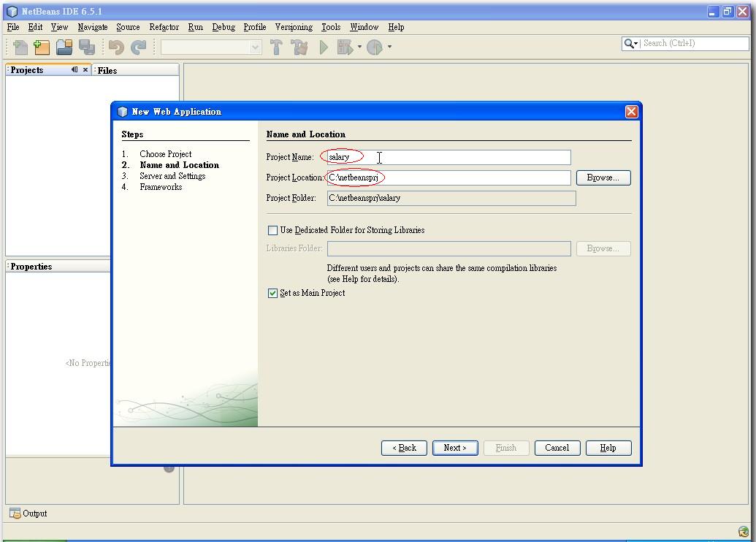Click the Project Folder field
The image size is (756, 542).
(451, 198)
